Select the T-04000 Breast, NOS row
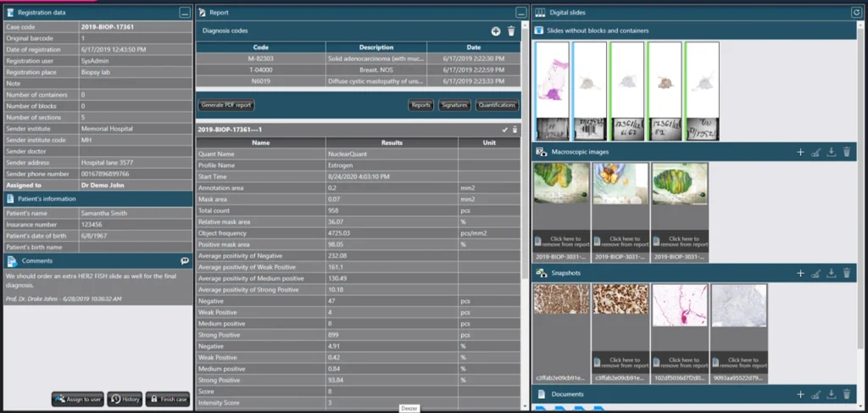868x413 pixels. 358,70
